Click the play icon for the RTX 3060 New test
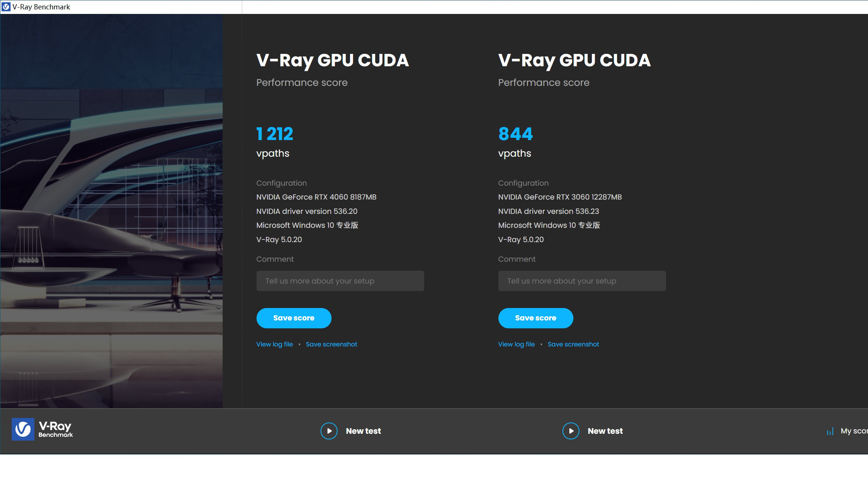868x488 pixels. coord(571,431)
